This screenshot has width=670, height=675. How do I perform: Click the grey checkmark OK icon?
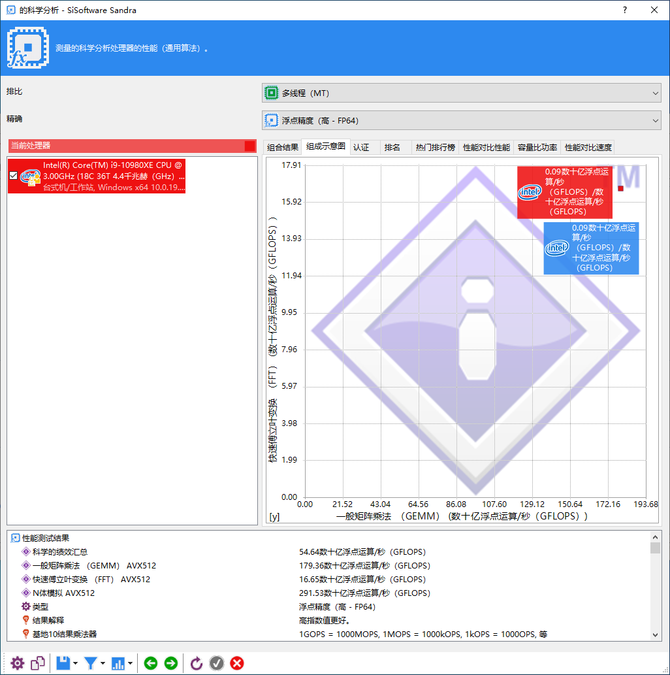coord(217,663)
